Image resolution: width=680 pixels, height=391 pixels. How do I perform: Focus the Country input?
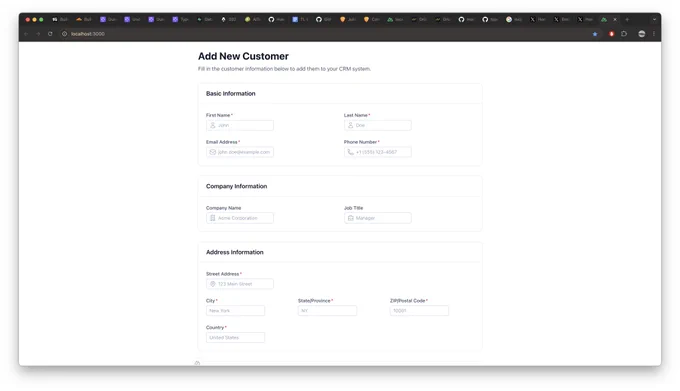click(235, 338)
